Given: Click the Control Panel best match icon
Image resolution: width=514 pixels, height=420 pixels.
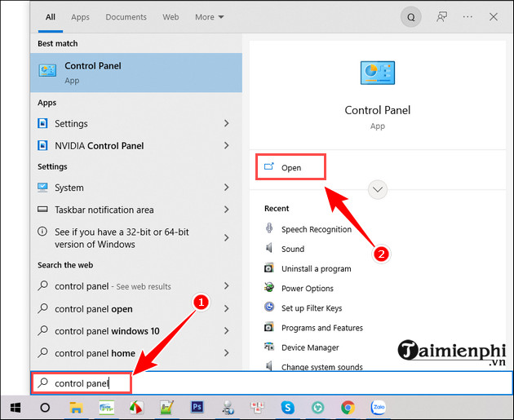Looking at the screenshot, I should pos(47,70).
